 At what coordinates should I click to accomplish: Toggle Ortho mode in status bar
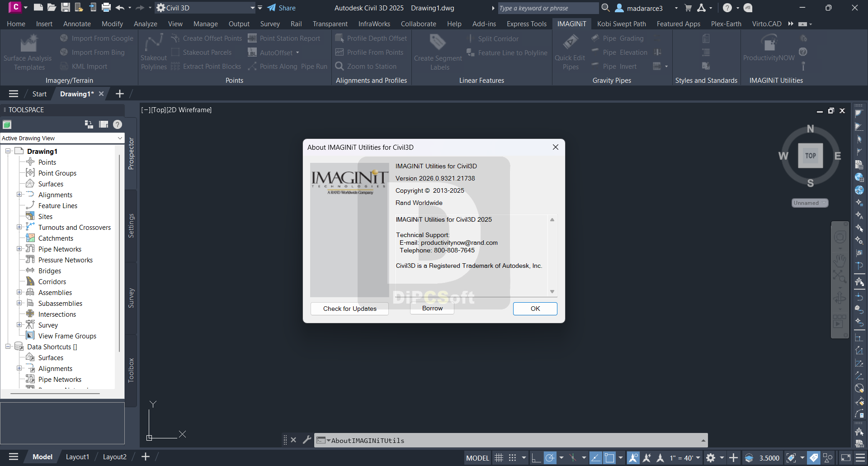tap(536, 458)
